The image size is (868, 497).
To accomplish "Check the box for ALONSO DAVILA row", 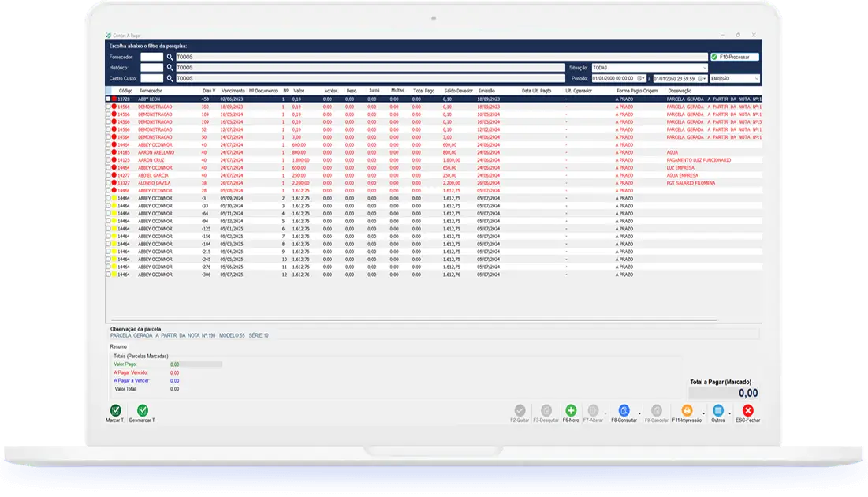I will (x=109, y=183).
